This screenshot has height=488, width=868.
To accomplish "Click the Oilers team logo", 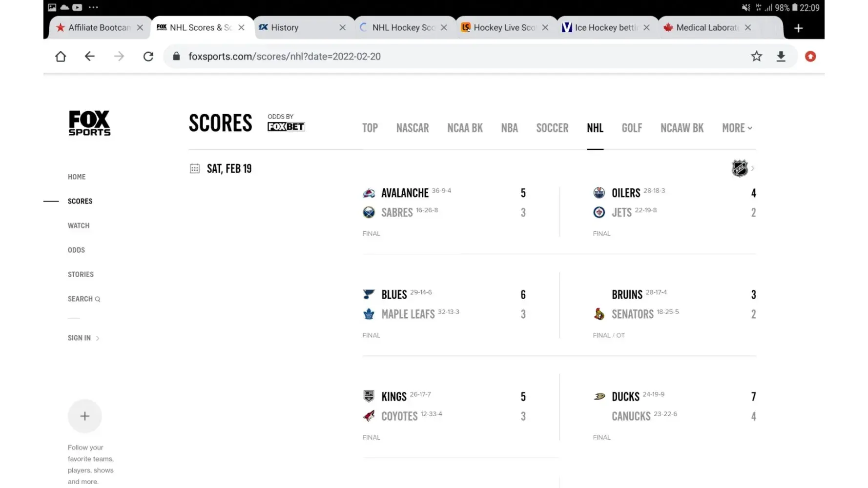I will 599,193.
